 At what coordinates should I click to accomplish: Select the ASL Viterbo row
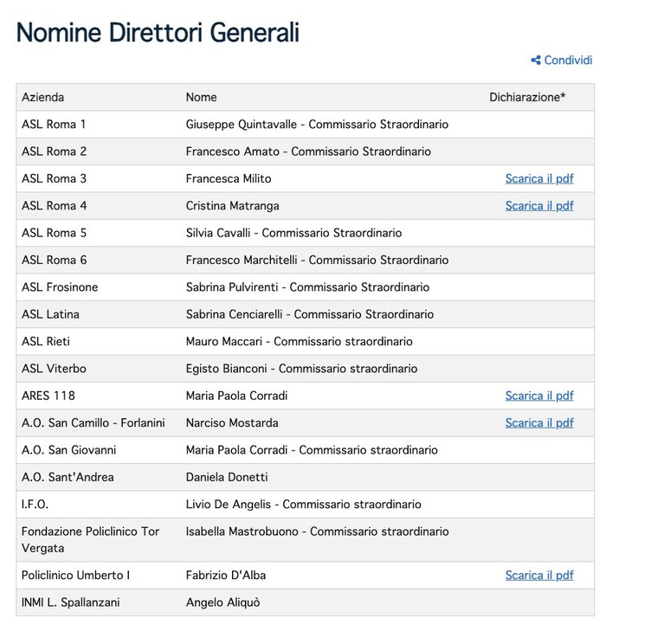[306, 369]
